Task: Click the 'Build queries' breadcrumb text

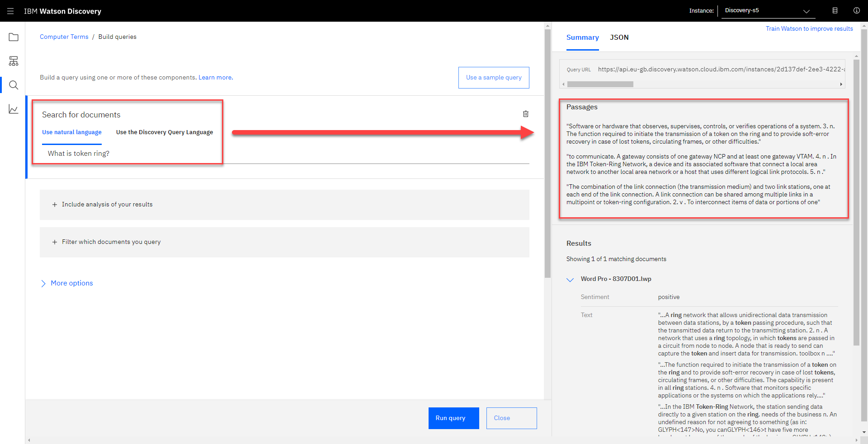Action: [118, 37]
